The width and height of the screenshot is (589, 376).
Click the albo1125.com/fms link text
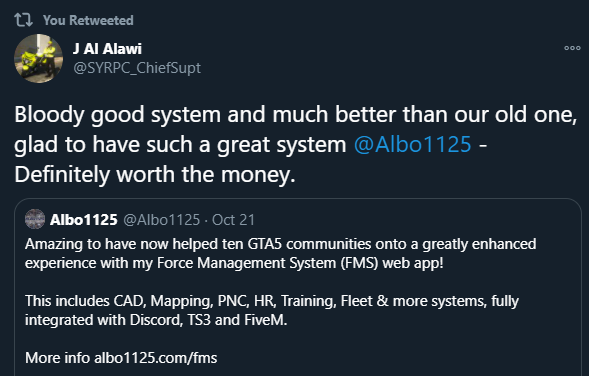coord(156,358)
